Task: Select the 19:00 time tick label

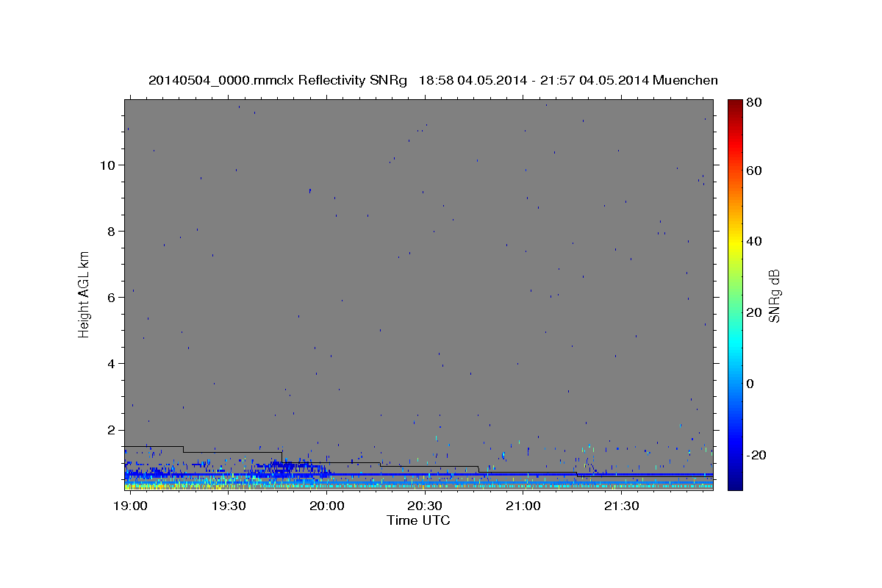Action: click(x=130, y=506)
